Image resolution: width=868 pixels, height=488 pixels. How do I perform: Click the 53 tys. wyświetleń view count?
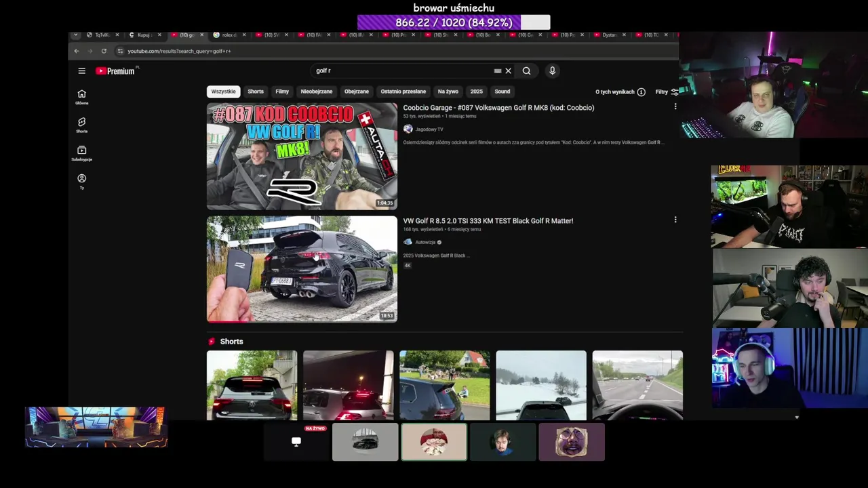422,116
